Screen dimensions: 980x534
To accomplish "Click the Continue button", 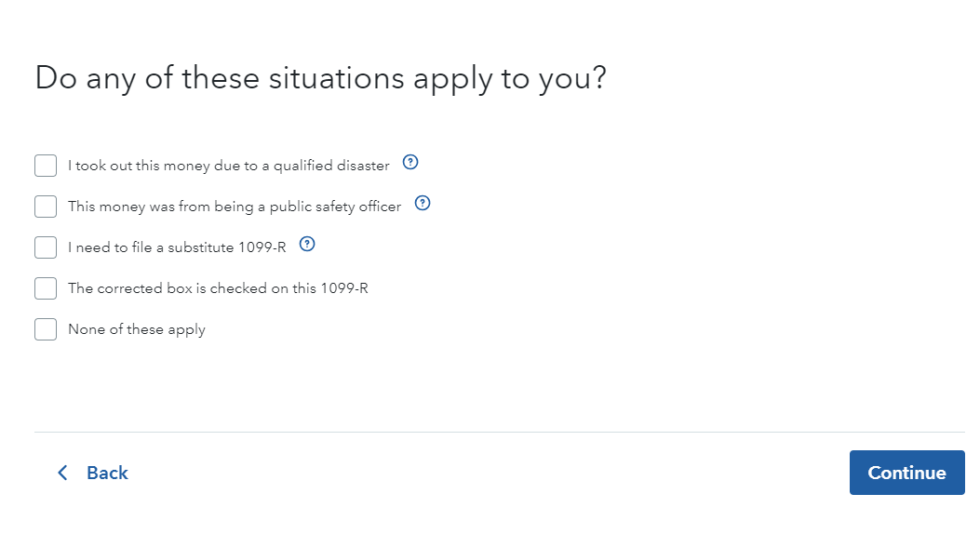I will [x=906, y=473].
